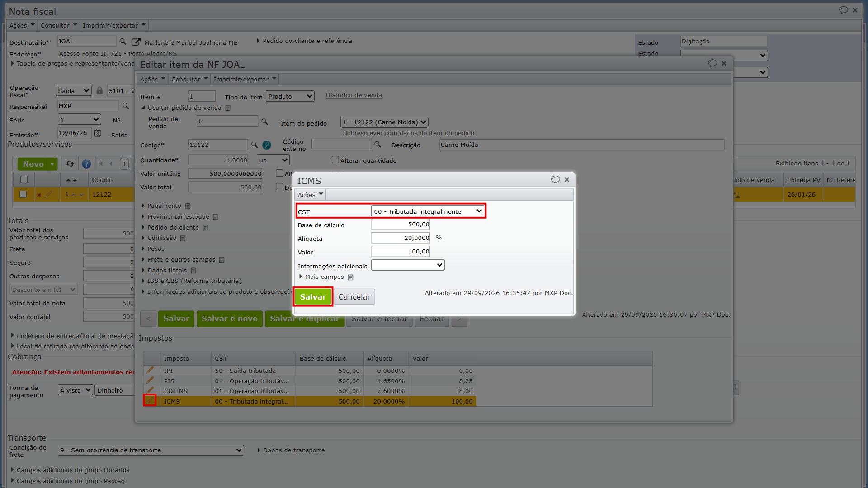This screenshot has width=868, height=488.
Task: Edit ICMS tax row pencil icon
Action: coord(150,400)
